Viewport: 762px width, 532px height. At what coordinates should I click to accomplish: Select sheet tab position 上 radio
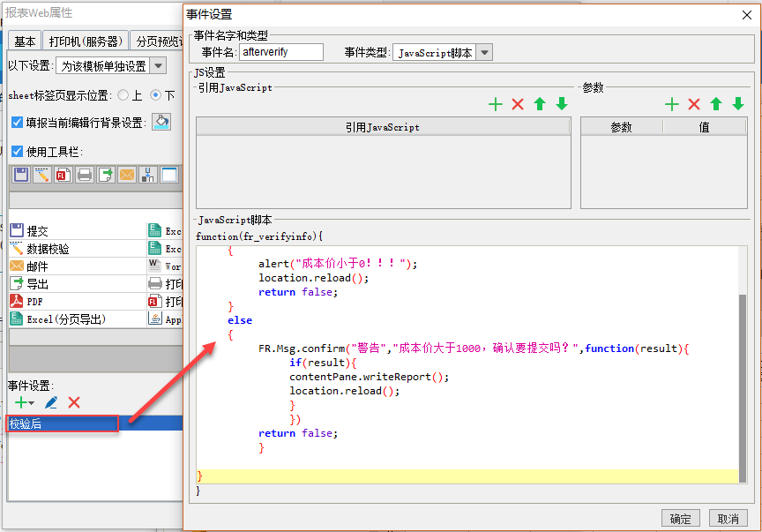(x=123, y=95)
